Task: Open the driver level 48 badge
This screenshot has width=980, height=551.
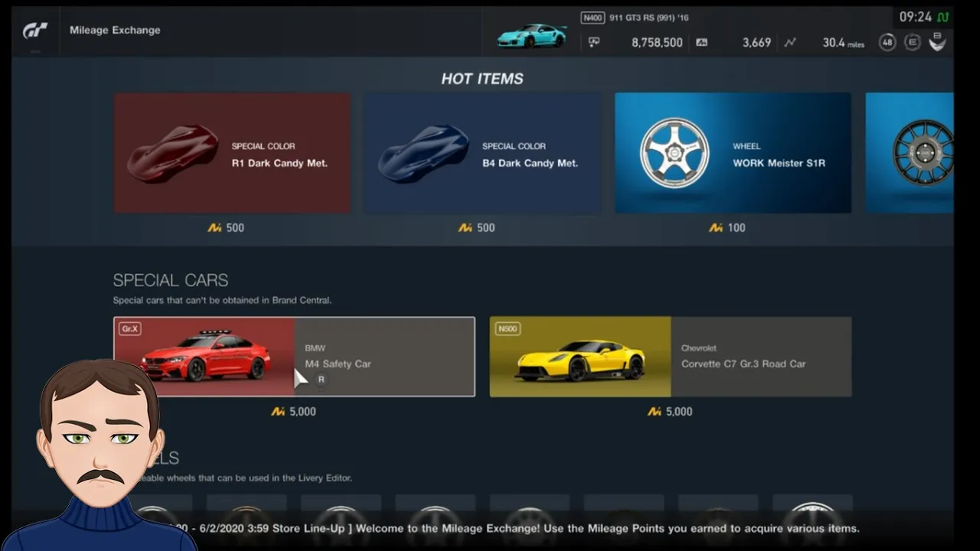Action: point(887,42)
